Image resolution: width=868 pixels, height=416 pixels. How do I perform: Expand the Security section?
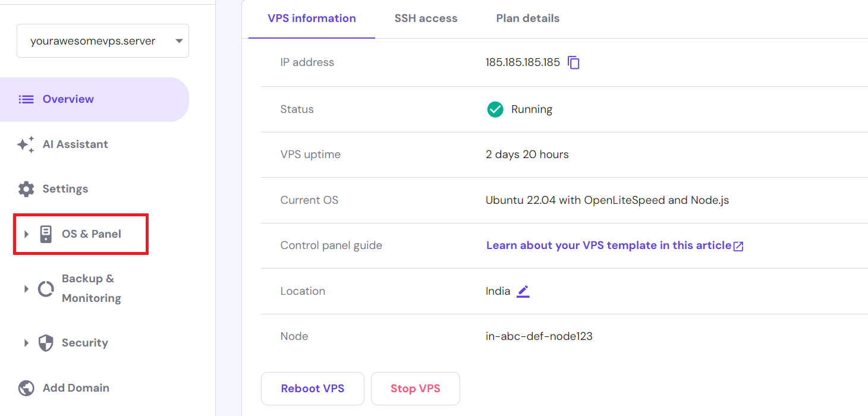tap(26, 343)
